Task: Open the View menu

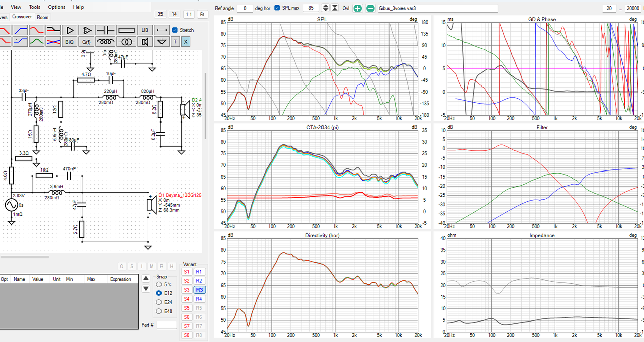Action: [16, 7]
